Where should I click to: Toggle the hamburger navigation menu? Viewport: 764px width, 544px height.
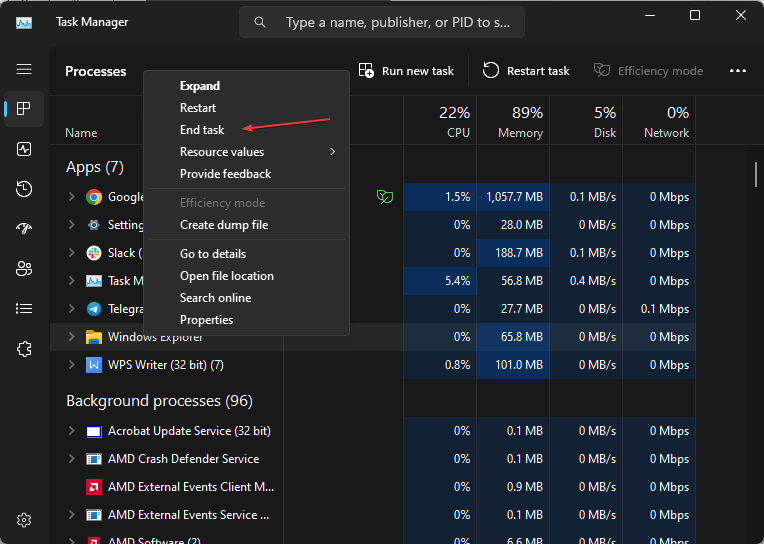24,69
